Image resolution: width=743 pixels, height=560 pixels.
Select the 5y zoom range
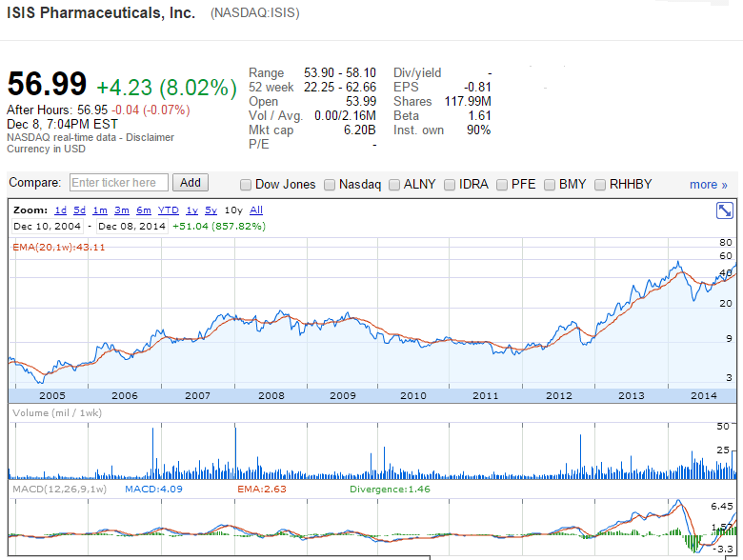point(211,210)
